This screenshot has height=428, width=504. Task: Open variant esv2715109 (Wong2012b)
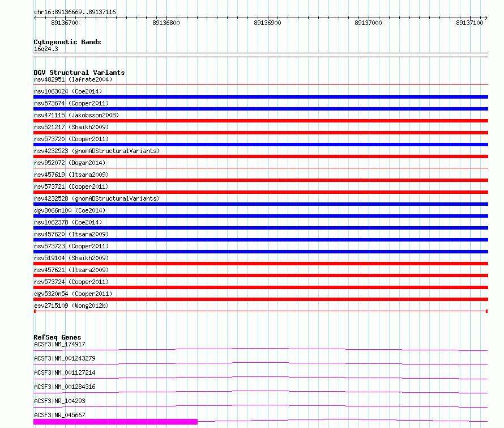(x=71, y=306)
